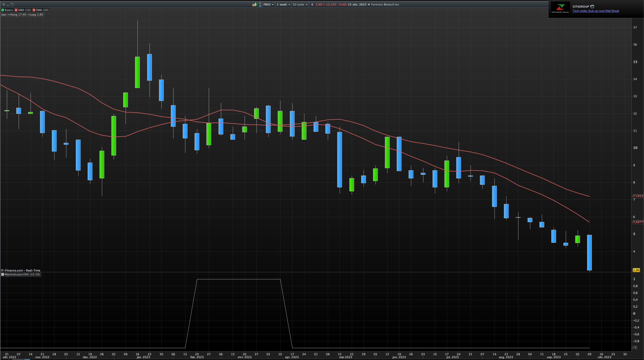
Task: Open the Koers price legend settings
Action: [x=7, y=10]
